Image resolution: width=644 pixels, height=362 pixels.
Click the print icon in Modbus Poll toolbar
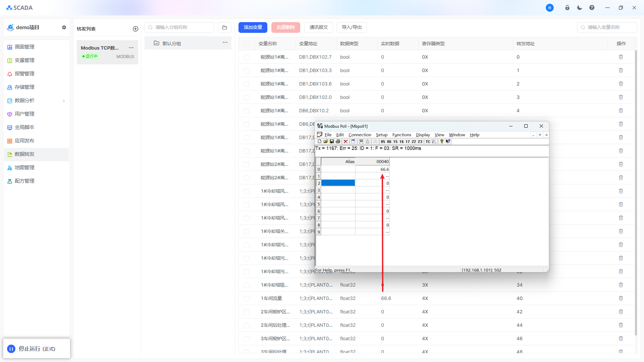point(338,141)
